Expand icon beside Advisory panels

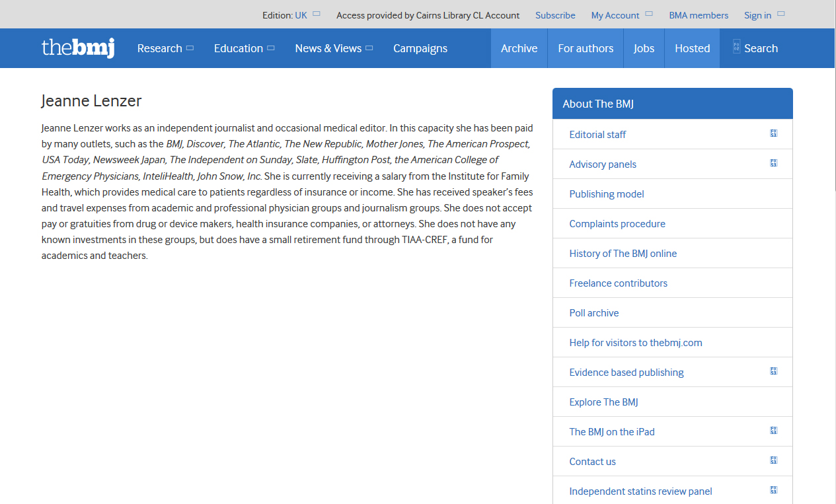(773, 163)
